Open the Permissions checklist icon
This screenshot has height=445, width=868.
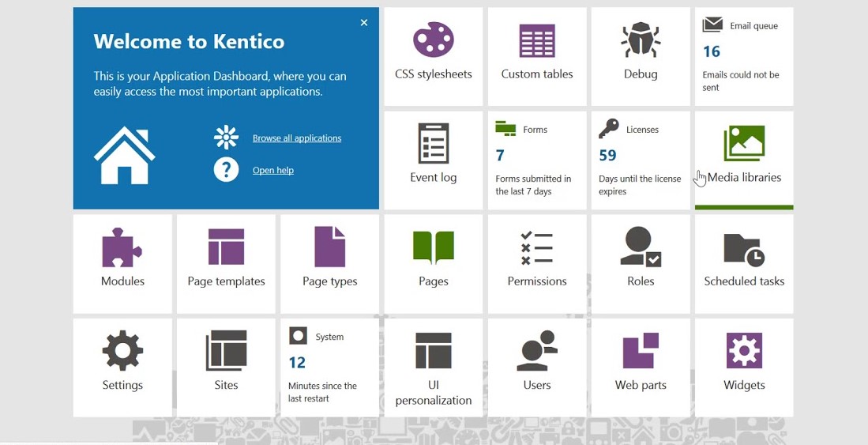click(537, 247)
